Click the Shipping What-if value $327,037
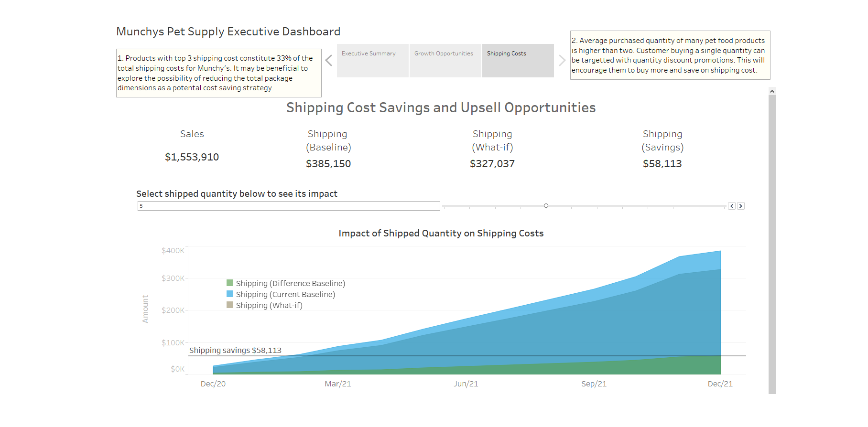868x427 pixels. [x=492, y=164]
